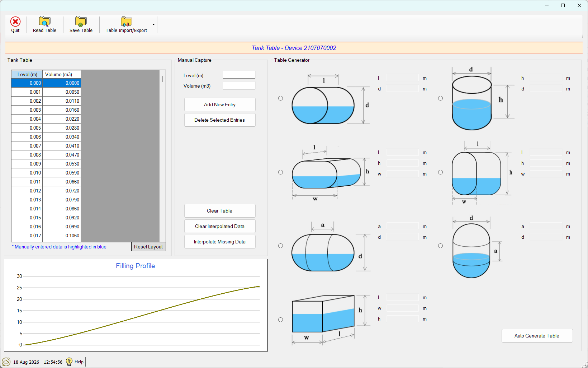
Task: Click Delete Selected Entries button
Action: pyautogui.click(x=220, y=120)
